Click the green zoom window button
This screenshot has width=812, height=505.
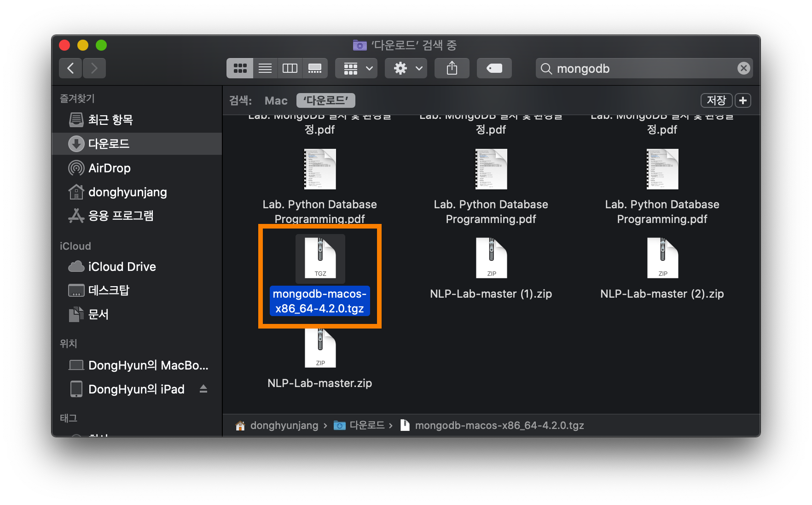[x=101, y=45]
